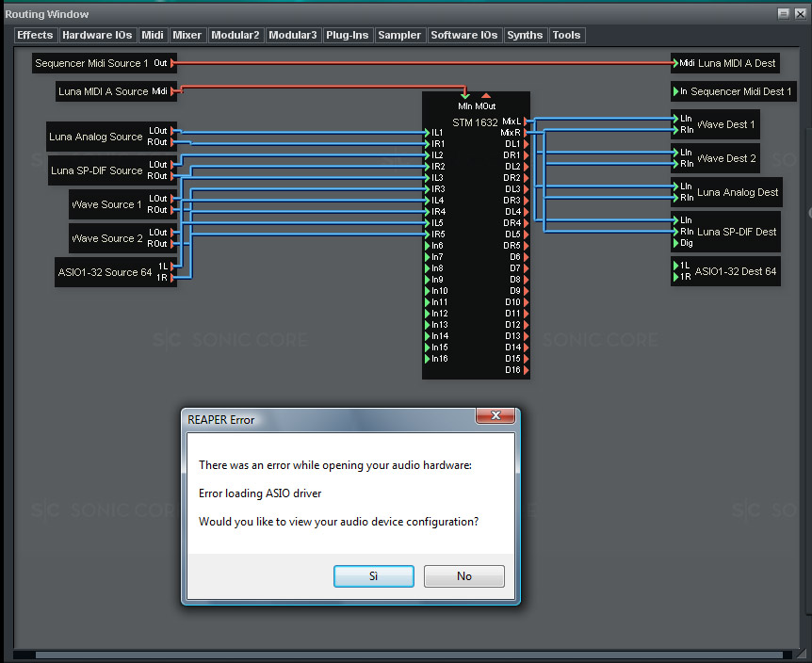Viewport: 812px width, 663px height.
Task: Open the Tools menu
Action: click(566, 35)
